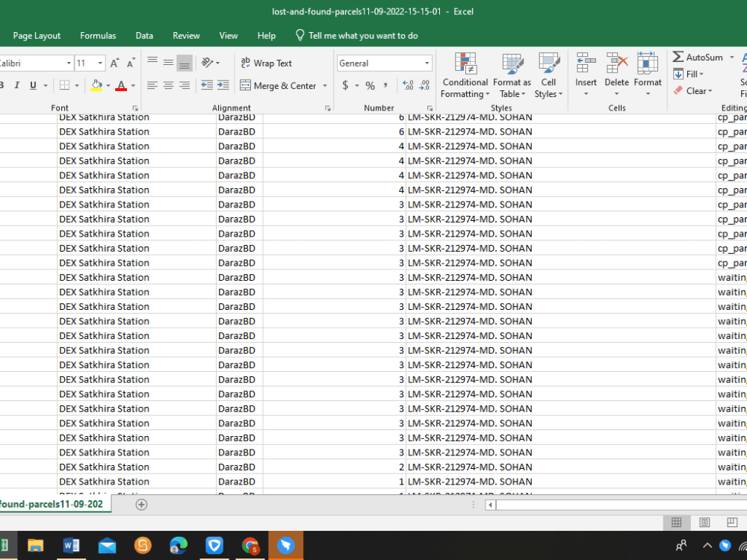Click the Tell me what you want box

(x=357, y=36)
